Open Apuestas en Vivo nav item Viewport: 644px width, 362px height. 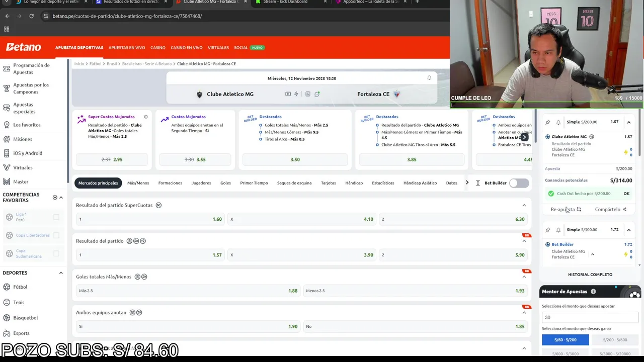point(127,48)
